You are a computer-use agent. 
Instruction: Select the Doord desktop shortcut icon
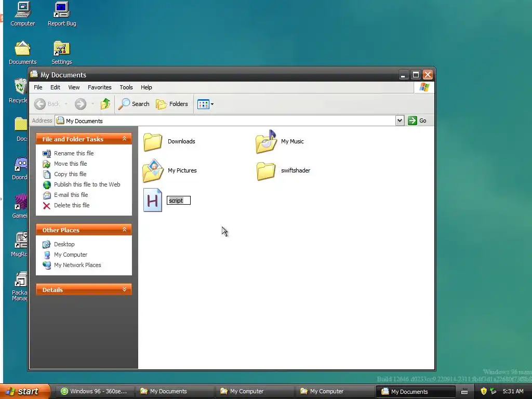click(x=20, y=169)
